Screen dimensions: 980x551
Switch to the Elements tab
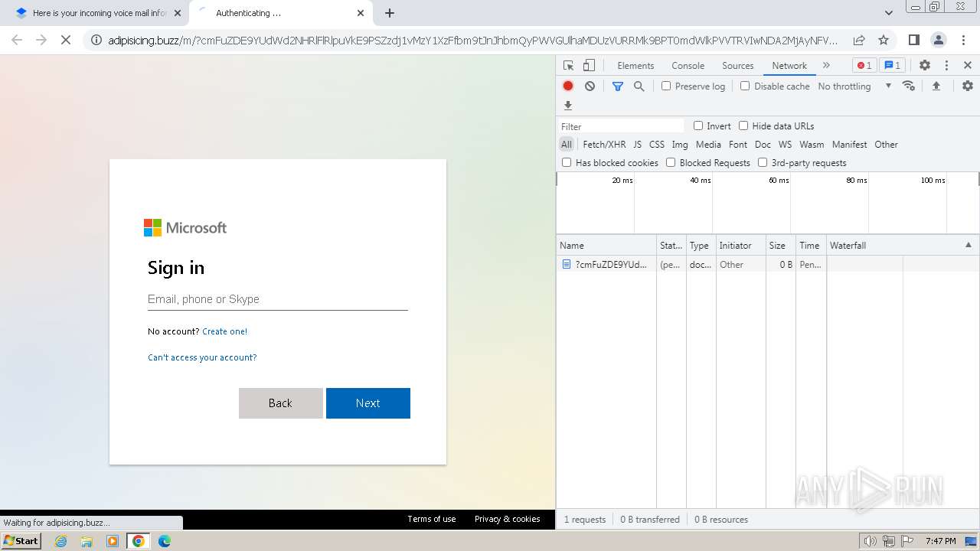635,66
